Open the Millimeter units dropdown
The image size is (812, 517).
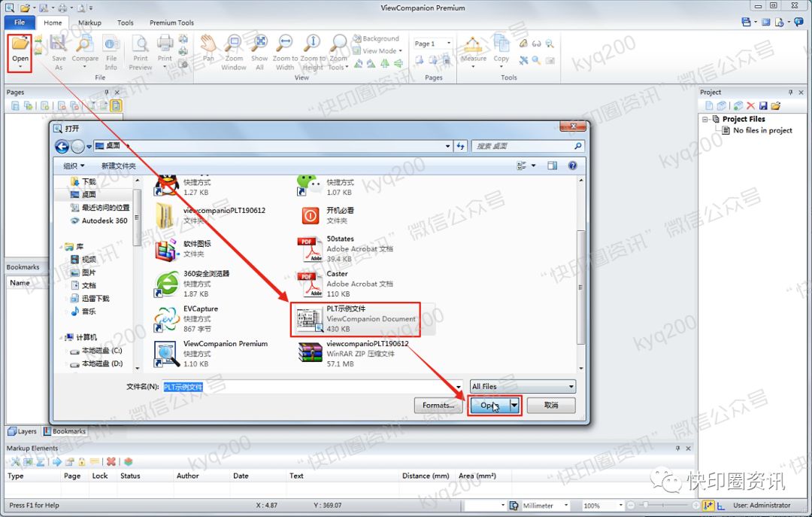point(566,505)
